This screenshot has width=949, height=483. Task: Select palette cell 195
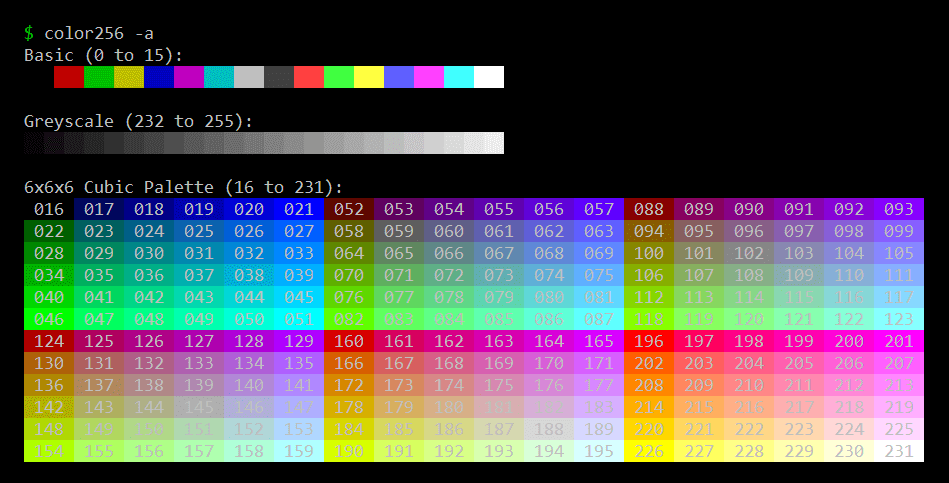(x=599, y=451)
